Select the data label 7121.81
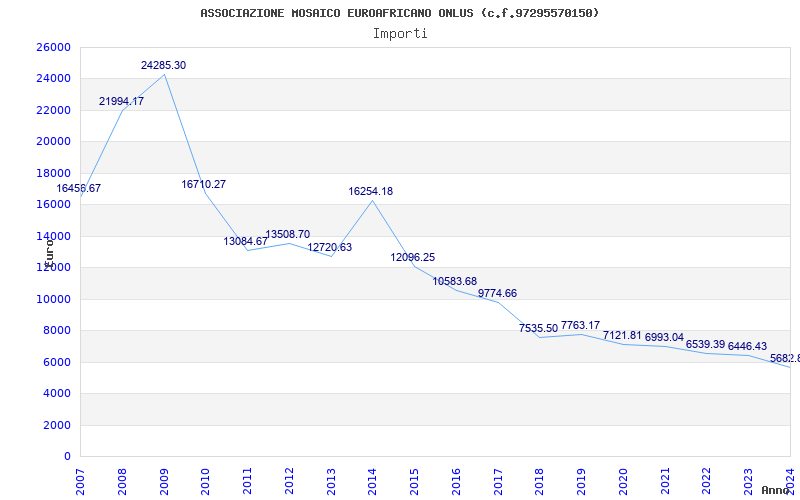This screenshot has height=500, width=800. click(x=622, y=335)
